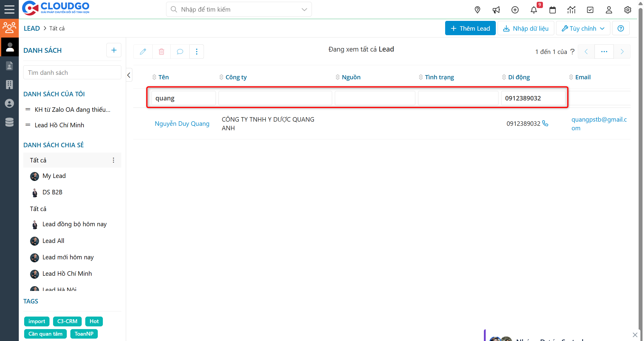This screenshot has height=341, width=644.
Task: Click the Thêm Lead button
Action: [x=470, y=28]
